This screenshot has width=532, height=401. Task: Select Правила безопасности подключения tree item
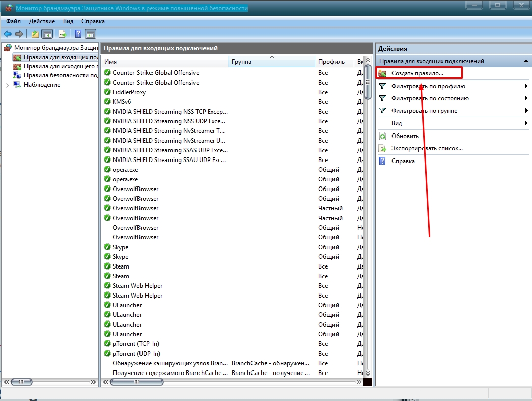click(55, 75)
